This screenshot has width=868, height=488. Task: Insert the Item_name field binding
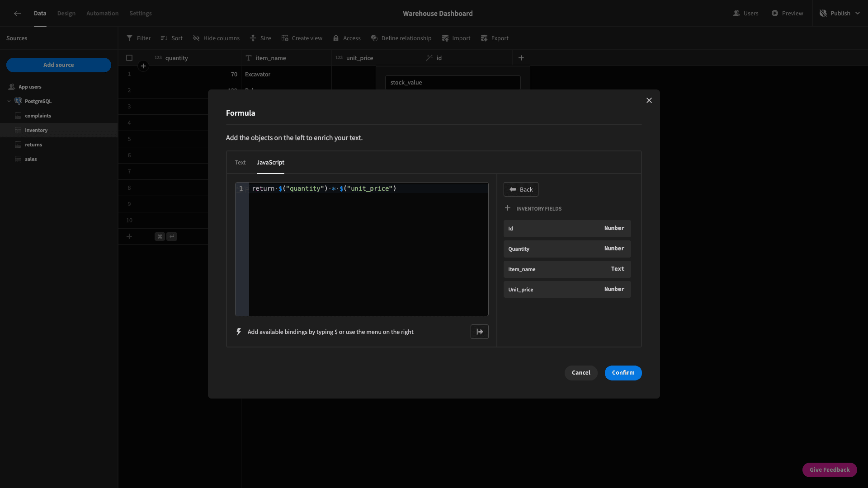point(567,269)
